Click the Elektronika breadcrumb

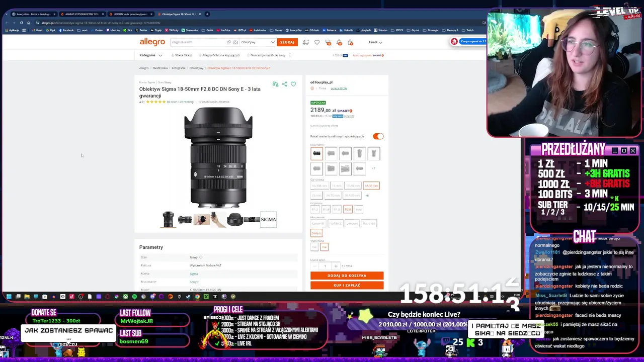[160, 68]
